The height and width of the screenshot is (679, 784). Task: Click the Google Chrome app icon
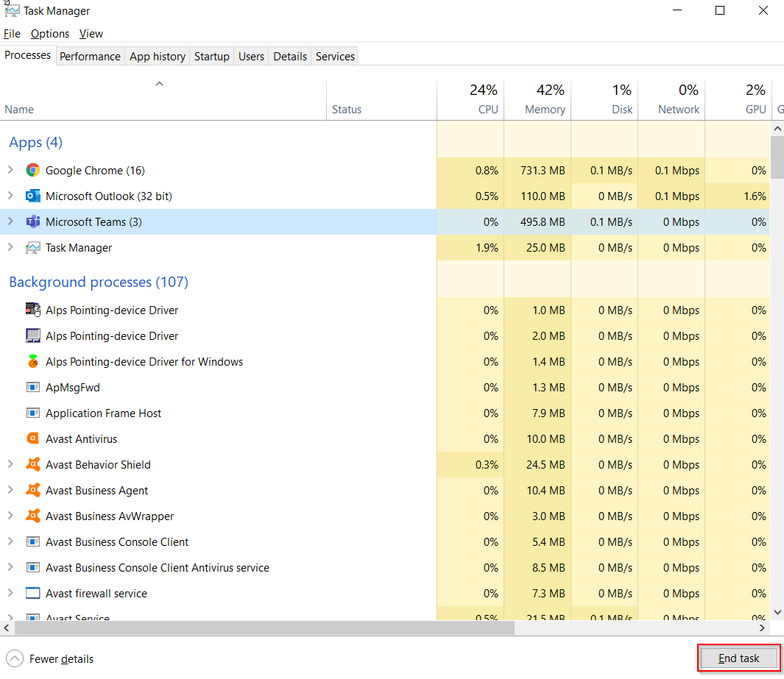pyautogui.click(x=33, y=171)
